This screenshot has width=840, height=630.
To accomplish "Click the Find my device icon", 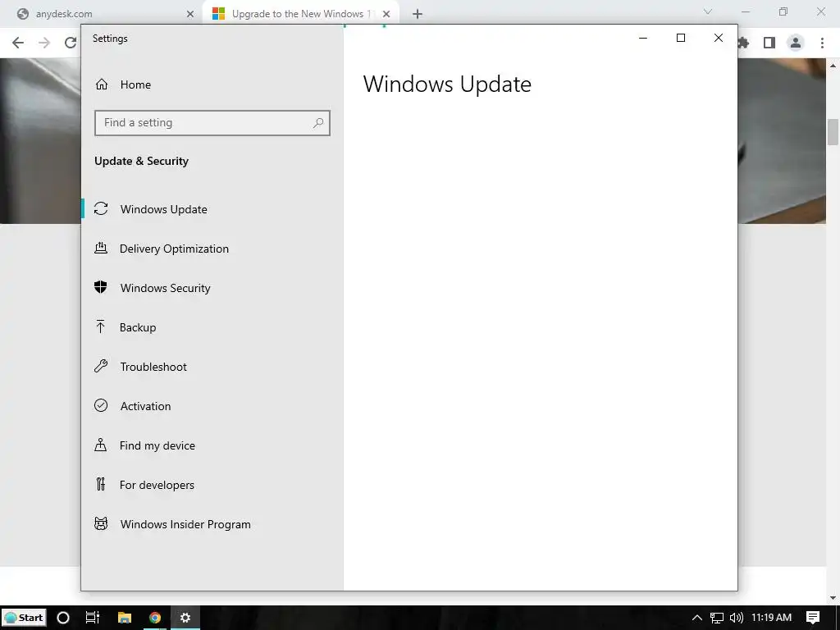I will (101, 445).
